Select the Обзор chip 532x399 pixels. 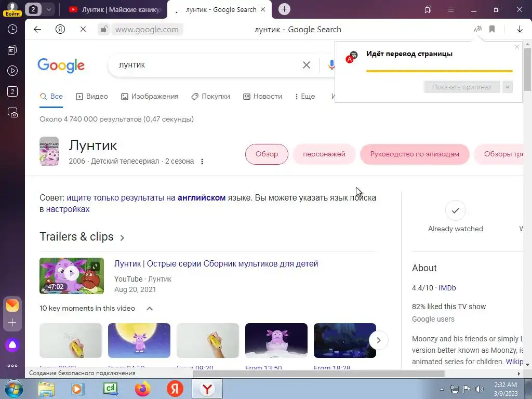(267, 154)
